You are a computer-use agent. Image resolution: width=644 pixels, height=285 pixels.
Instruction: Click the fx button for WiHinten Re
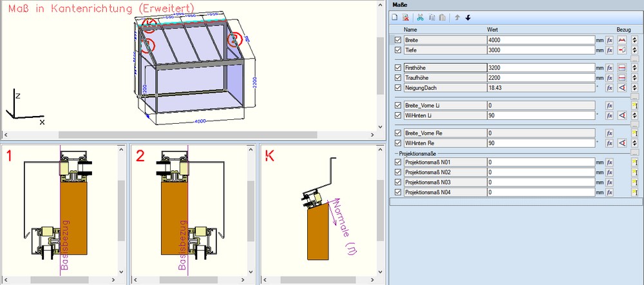[609, 143]
